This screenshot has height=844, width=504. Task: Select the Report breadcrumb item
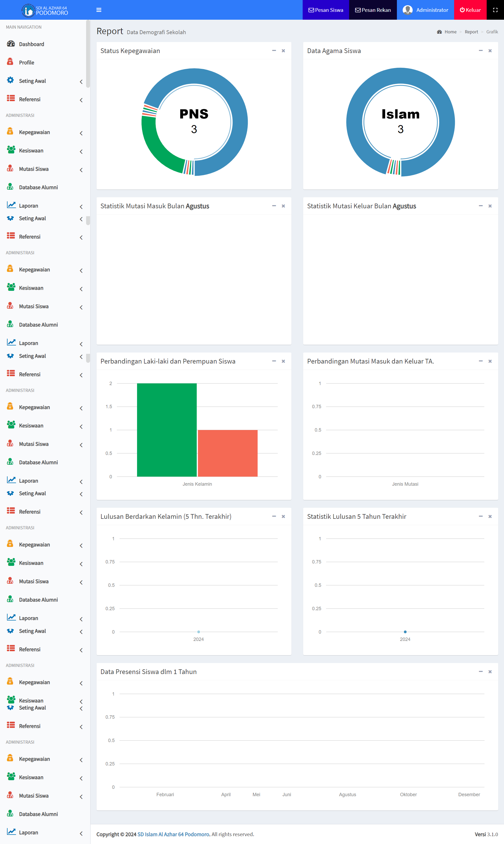point(471,32)
